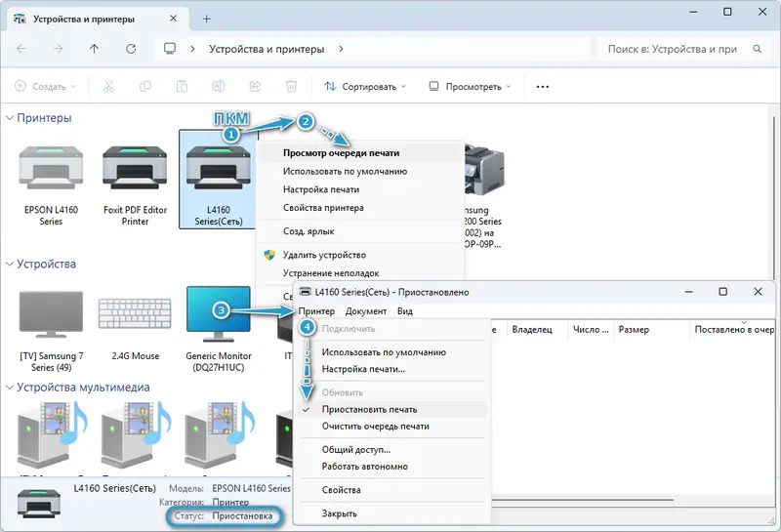Choose Свойства in Принтер menu
This screenshot has width=781, height=532.
pyautogui.click(x=393, y=490)
